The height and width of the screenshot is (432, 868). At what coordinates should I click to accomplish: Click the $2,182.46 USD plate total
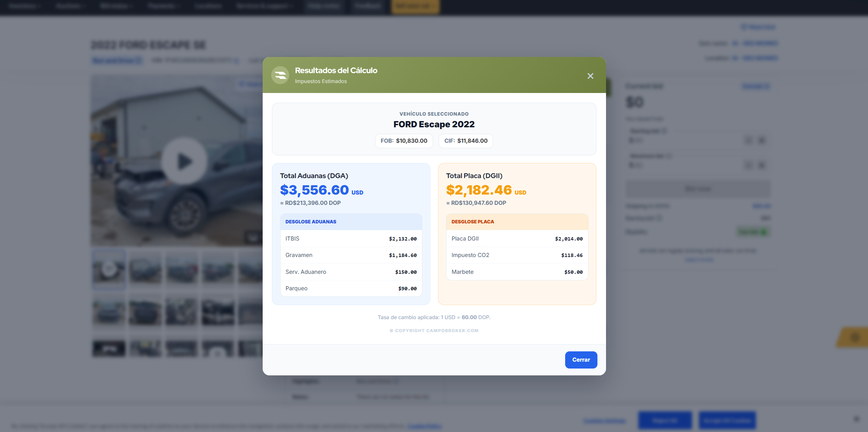(x=486, y=190)
